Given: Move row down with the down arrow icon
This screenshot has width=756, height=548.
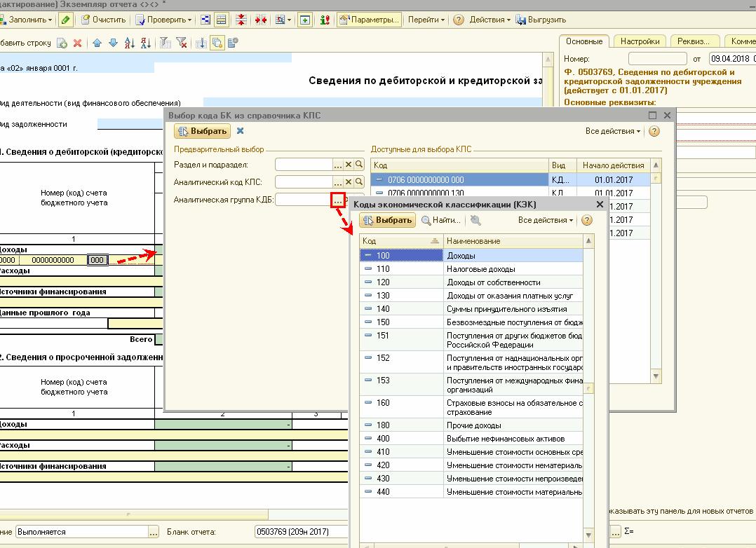Looking at the screenshot, I should pyautogui.click(x=114, y=43).
